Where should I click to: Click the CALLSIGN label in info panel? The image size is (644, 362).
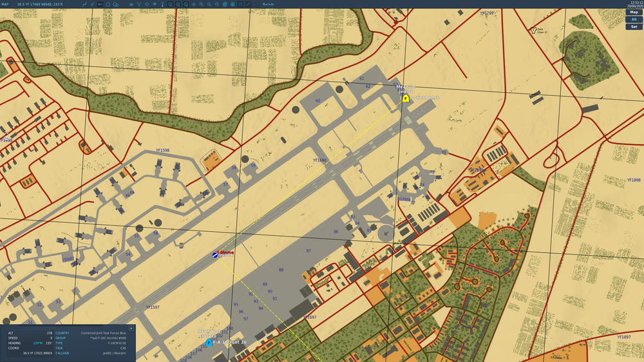point(62,353)
